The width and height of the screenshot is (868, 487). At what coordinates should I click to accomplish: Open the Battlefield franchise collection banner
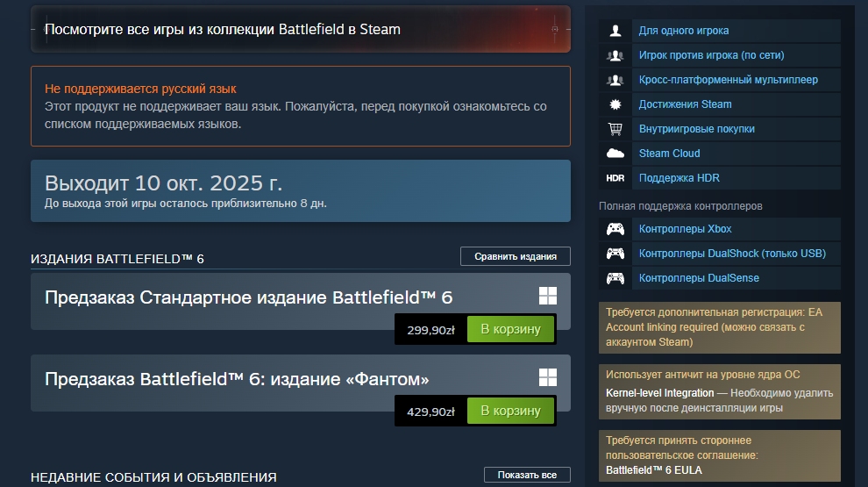pyautogui.click(x=300, y=29)
